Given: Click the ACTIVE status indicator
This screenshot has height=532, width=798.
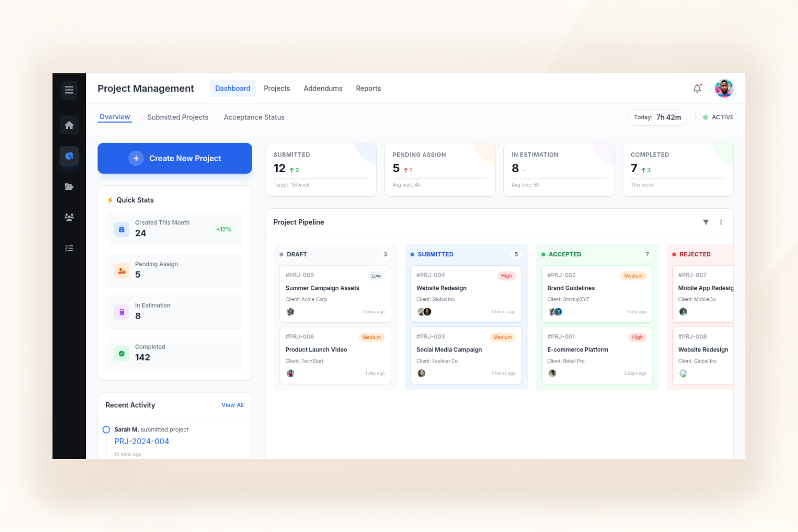Looking at the screenshot, I should tap(718, 117).
